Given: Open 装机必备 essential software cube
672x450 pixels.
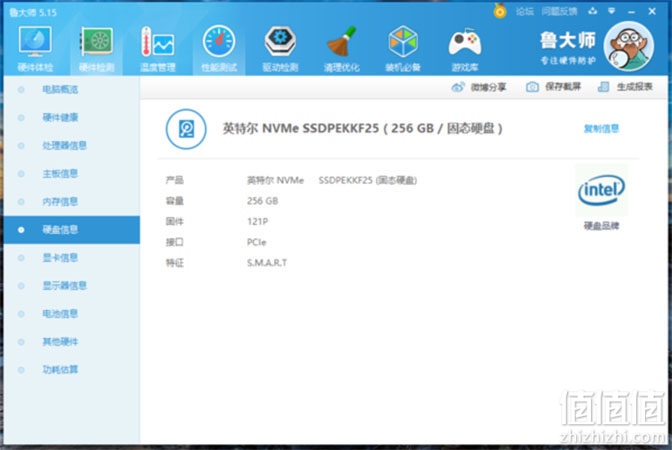Looking at the screenshot, I should click(403, 48).
